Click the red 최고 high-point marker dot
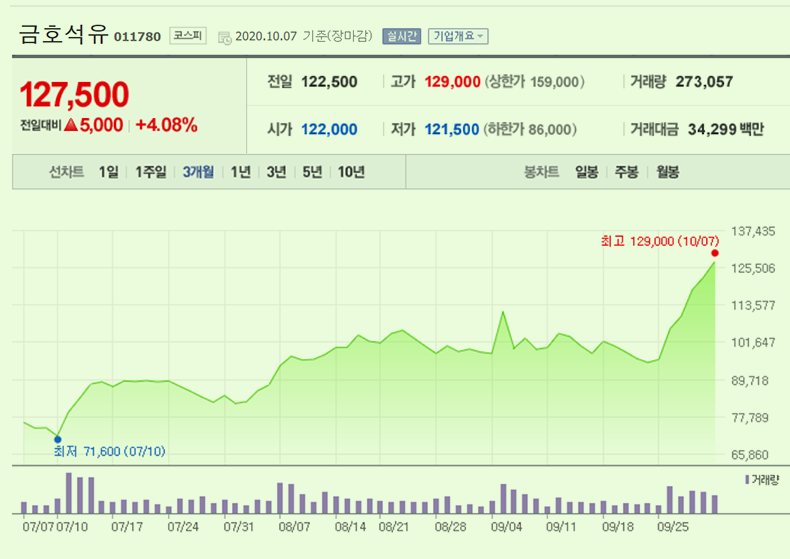The height and width of the screenshot is (559, 790). (x=714, y=253)
